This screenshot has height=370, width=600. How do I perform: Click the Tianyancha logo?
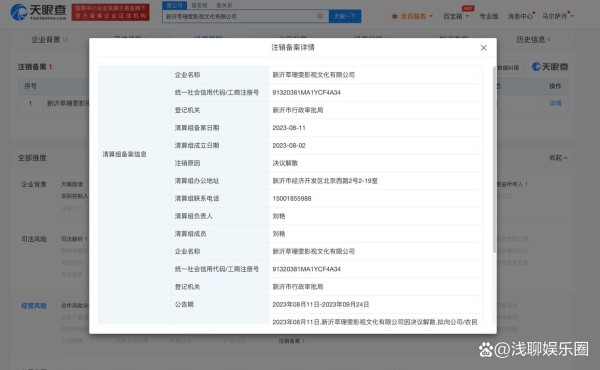pos(38,12)
